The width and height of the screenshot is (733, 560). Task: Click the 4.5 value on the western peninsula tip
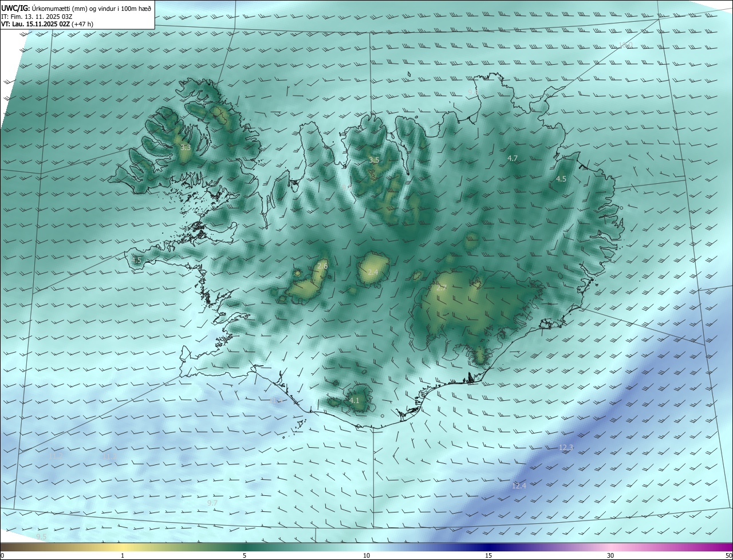[136, 260]
